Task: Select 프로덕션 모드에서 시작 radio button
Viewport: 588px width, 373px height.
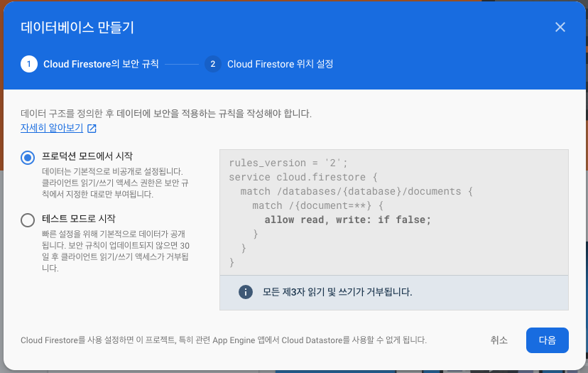Action: tap(28, 157)
